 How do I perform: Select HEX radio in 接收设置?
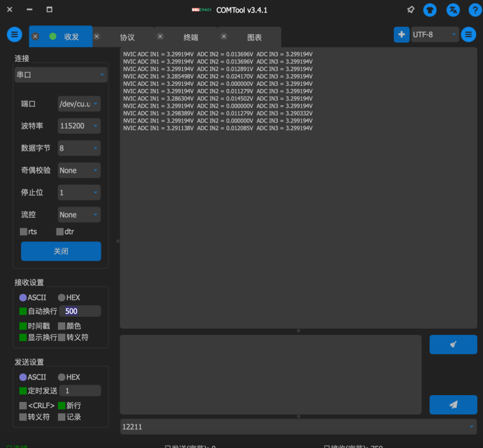[62, 297]
